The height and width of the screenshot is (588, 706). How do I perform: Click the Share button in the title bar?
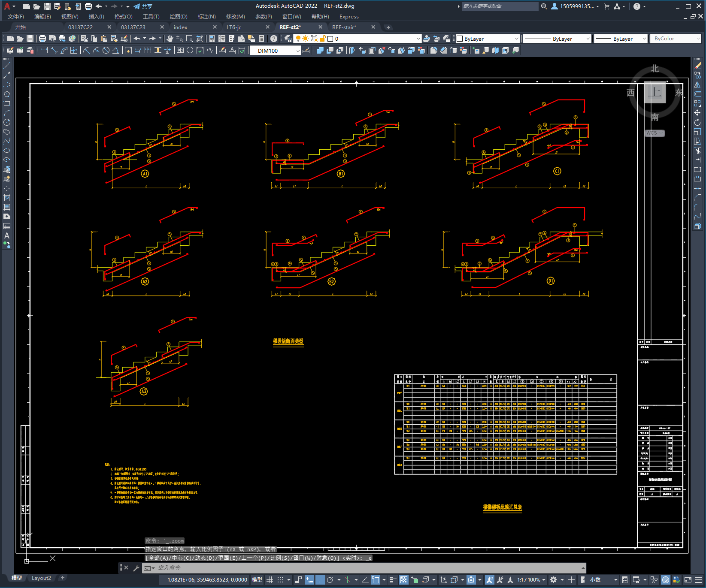coord(143,6)
